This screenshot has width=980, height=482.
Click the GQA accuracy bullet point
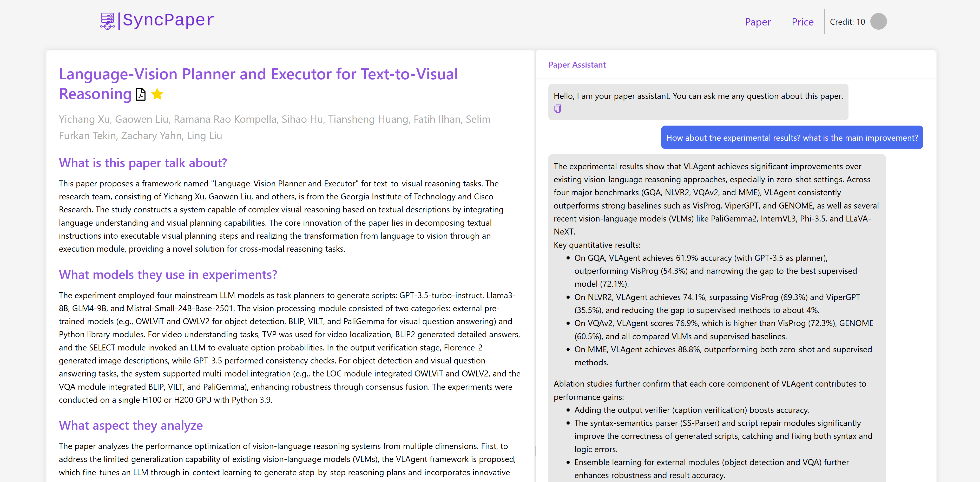715,271
